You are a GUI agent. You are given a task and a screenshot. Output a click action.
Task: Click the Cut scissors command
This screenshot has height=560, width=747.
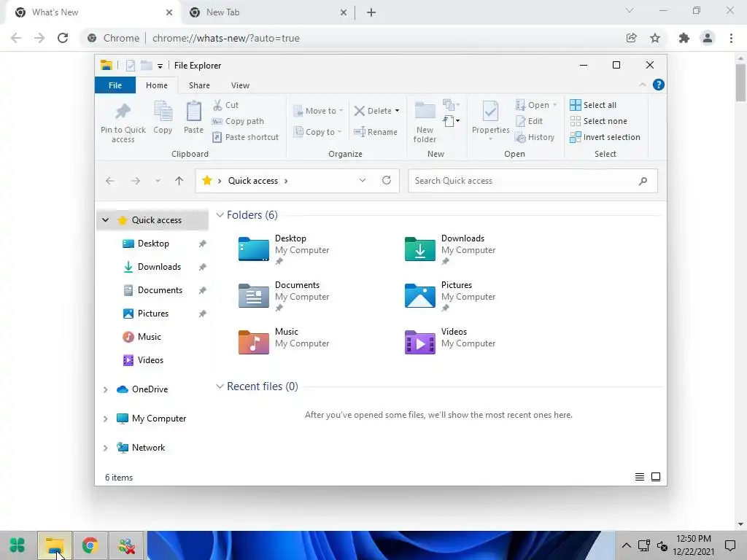[225, 105]
